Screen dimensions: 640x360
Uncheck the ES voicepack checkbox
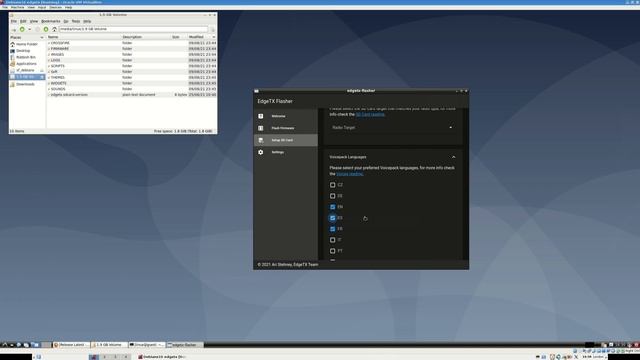[333, 218]
